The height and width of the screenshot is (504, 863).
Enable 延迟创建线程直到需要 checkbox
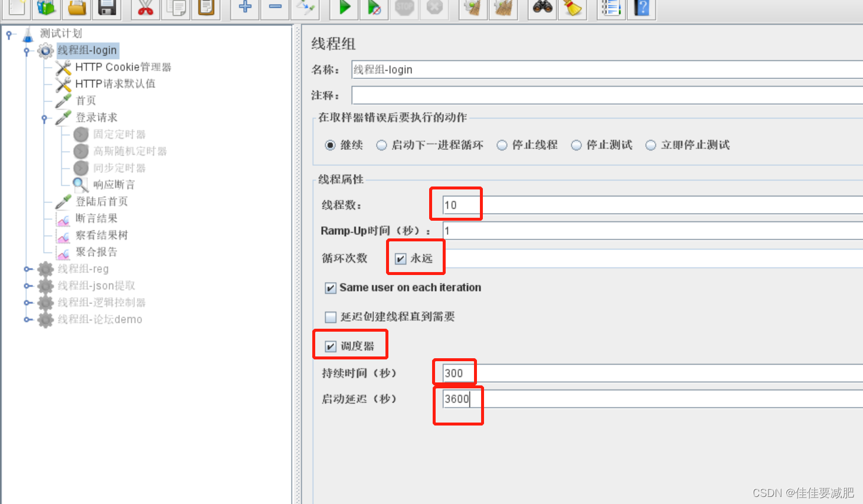point(331,317)
